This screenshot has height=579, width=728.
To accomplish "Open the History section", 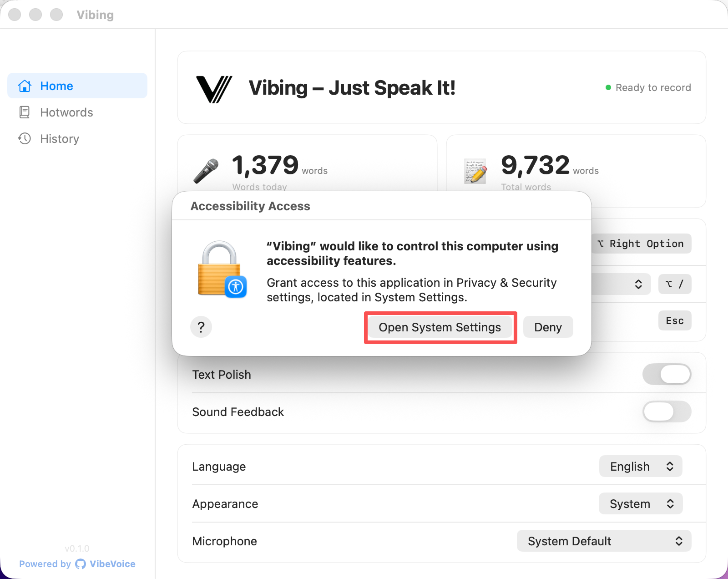I will [x=60, y=139].
